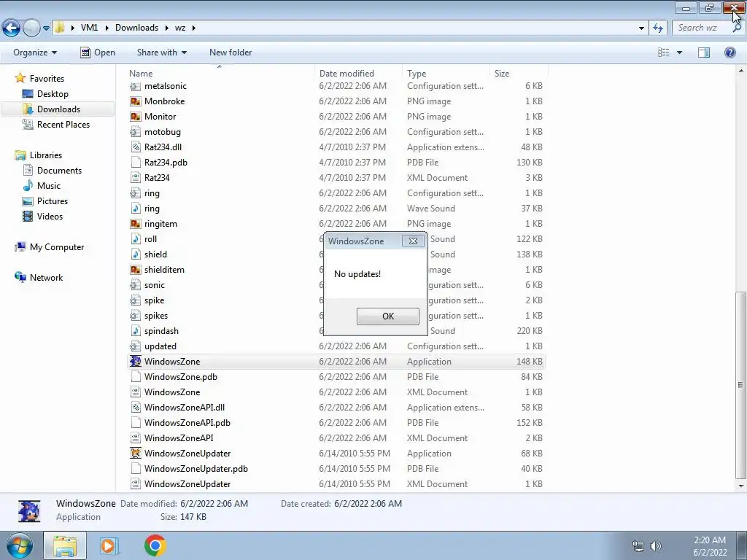747x560 pixels.
Task: Click the file list vertical scrollbar thumb
Action: coord(741,385)
